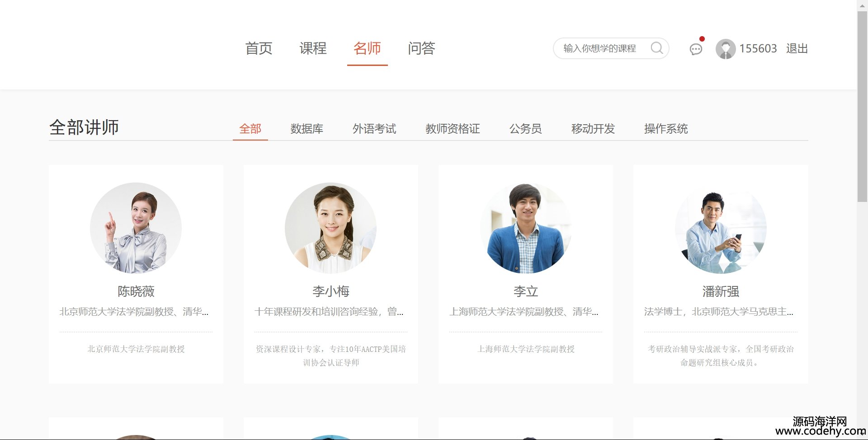The image size is (868, 440).
Task: Click the 输入你想学的课程 search field
Action: click(611, 48)
